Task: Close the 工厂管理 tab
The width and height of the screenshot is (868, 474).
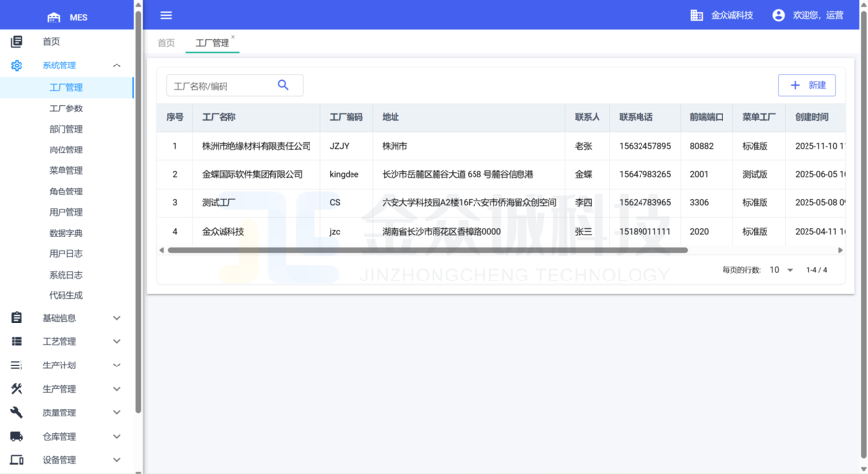Action: coord(233,37)
